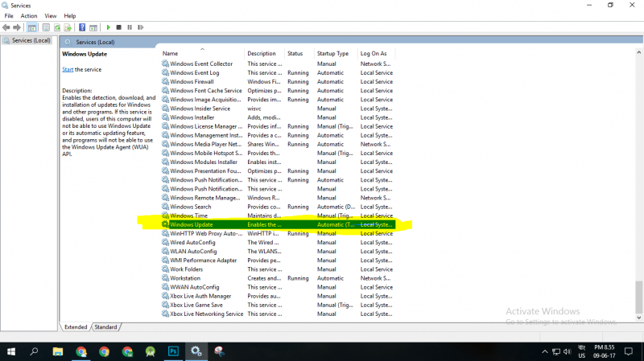Image resolution: width=644 pixels, height=361 pixels.
Task: Click the Start the service link
Action: click(x=68, y=69)
